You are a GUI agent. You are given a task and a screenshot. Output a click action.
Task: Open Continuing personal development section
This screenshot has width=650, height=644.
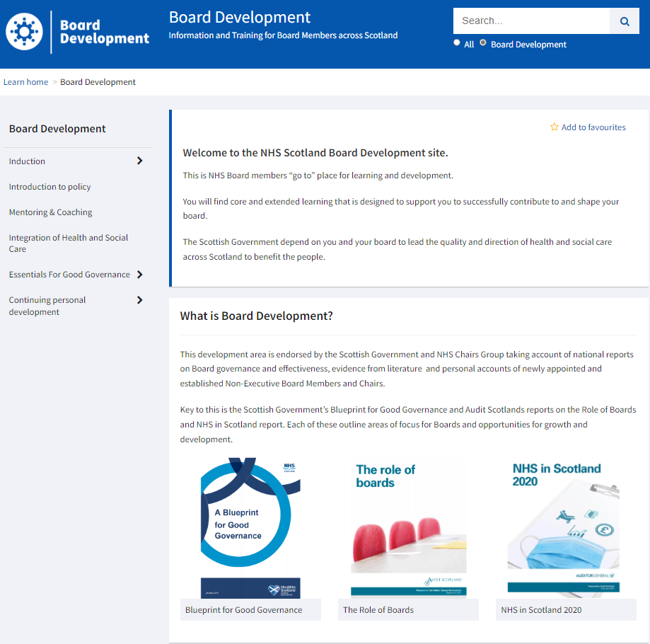(x=47, y=306)
